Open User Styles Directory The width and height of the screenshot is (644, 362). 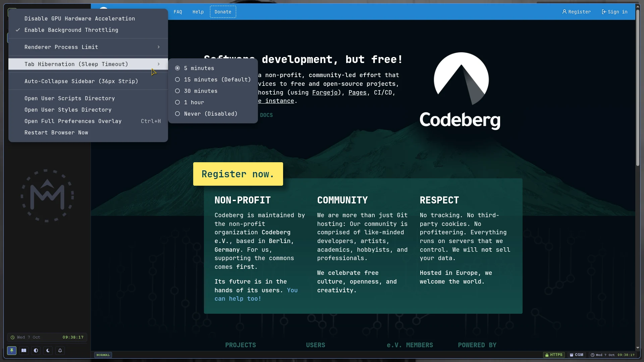(x=88, y=110)
